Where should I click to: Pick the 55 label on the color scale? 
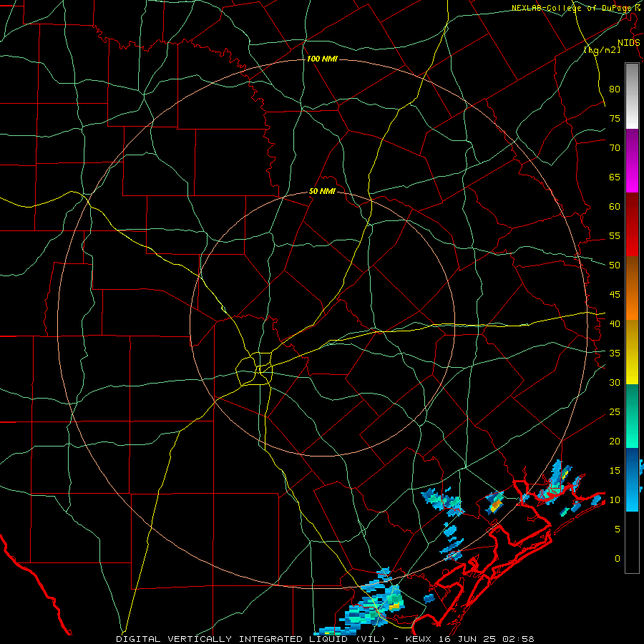pos(615,235)
